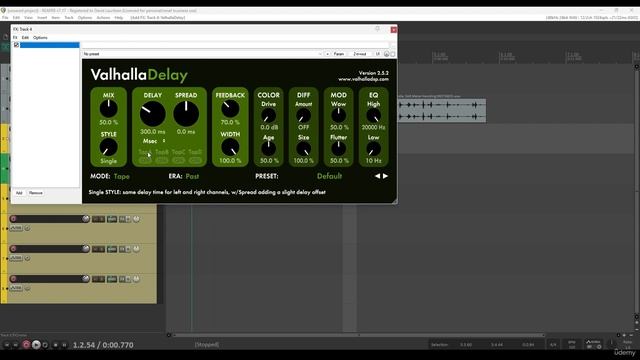Screen dimensions: 640x360
Task: Click the transport Play button
Action: [36, 345]
